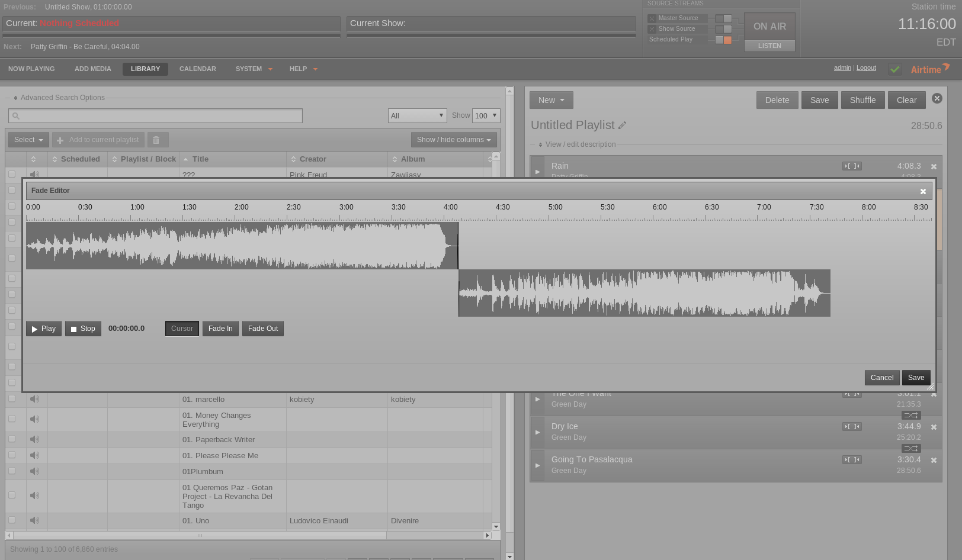Disconnect Master Source using its X icon
The width and height of the screenshot is (962, 560).
[x=652, y=18]
